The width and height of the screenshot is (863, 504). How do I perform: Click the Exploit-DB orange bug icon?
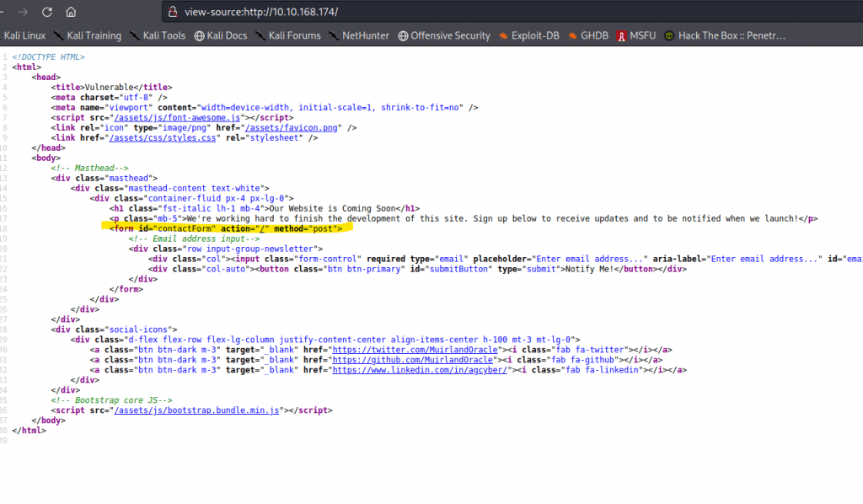(x=503, y=35)
